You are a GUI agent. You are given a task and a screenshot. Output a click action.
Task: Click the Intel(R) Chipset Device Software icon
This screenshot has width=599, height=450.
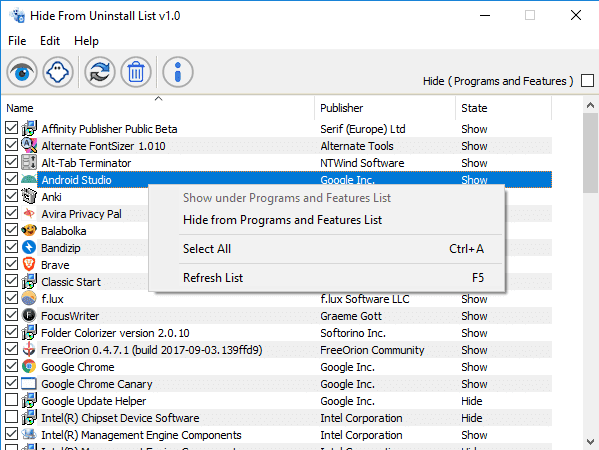point(29,417)
